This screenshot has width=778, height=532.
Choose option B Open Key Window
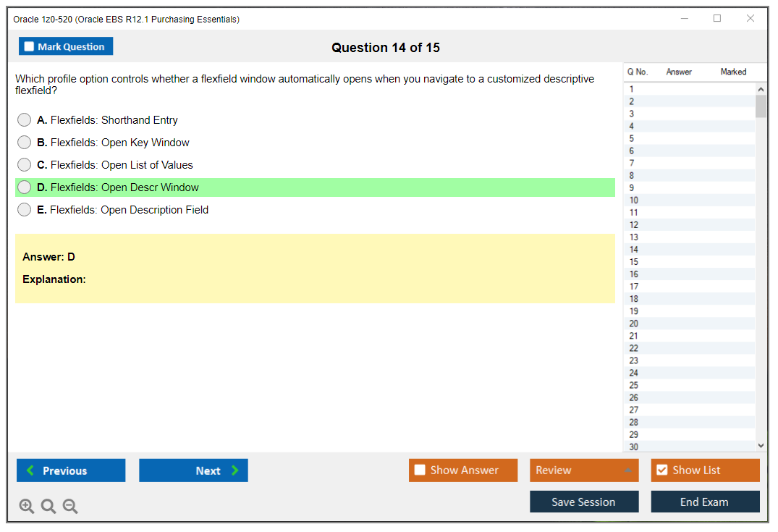(x=25, y=143)
